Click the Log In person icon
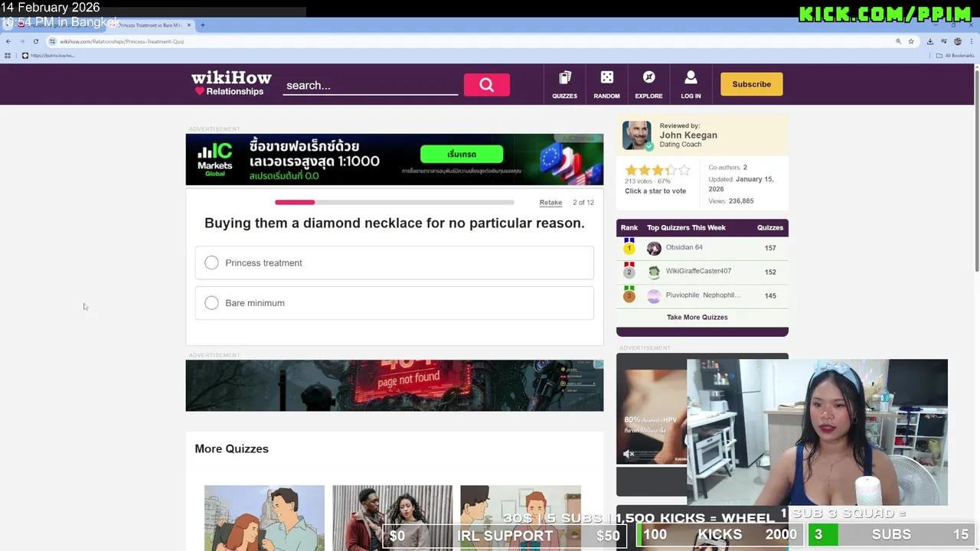The height and width of the screenshot is (551, 980). click(691, 84)
